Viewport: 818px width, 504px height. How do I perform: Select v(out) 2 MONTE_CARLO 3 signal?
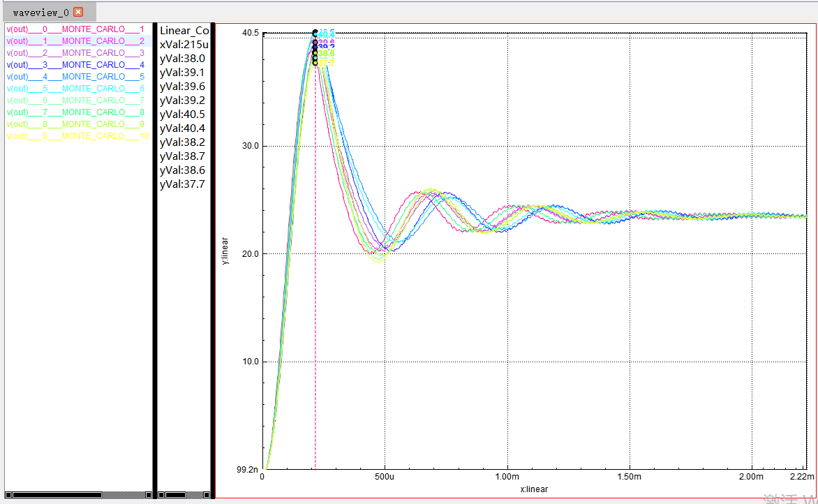pos(75,53)
